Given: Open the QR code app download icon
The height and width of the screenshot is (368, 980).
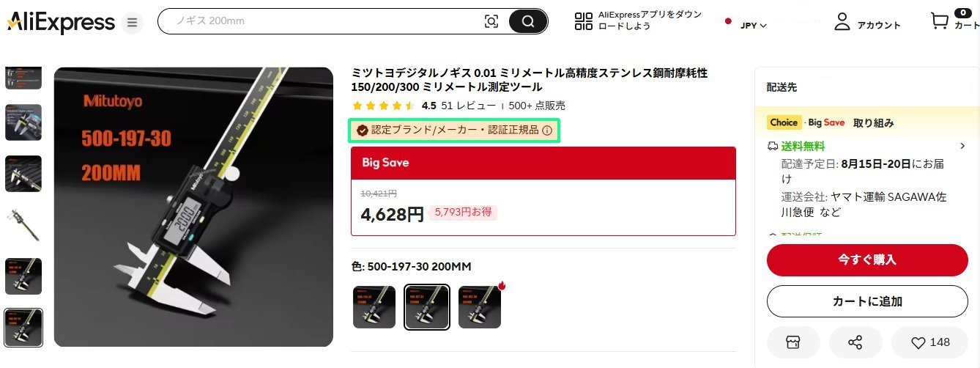Looking at the screenshot, I should pyautogui.click(x=584, y=21).
